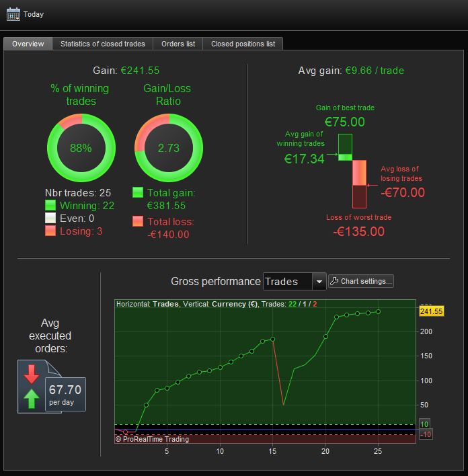Click the wrench icon in Chart settings
The height and width of the screenshot is (476, 468).
click(x=334, y=281)
